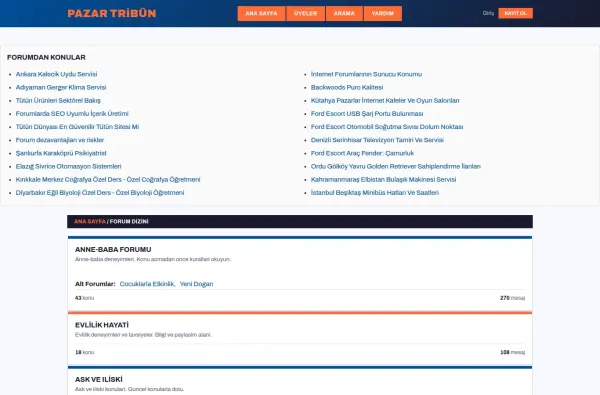Click the PAZAR TRİBÜN site logo
600x395 pixels.
[x=112, y=13]
